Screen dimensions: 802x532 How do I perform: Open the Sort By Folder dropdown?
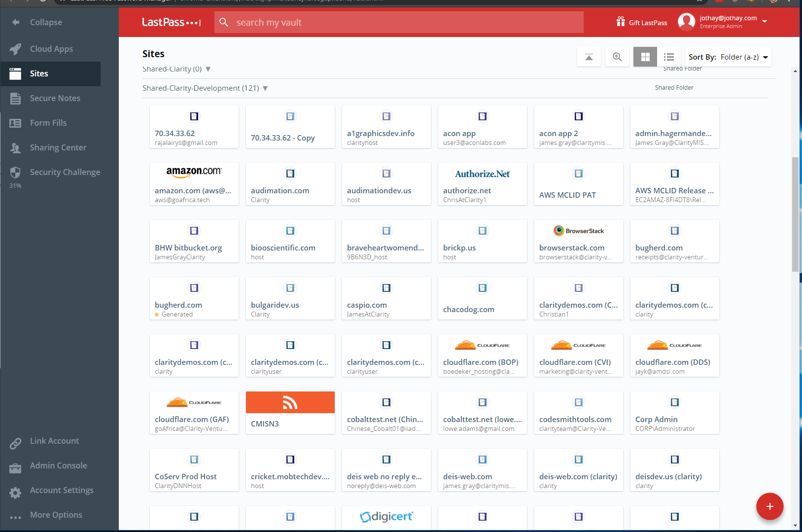click(x=728, y=57)
